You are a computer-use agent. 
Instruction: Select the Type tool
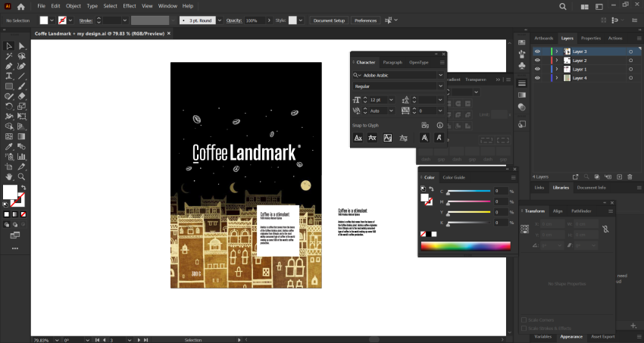pos(9,76)
